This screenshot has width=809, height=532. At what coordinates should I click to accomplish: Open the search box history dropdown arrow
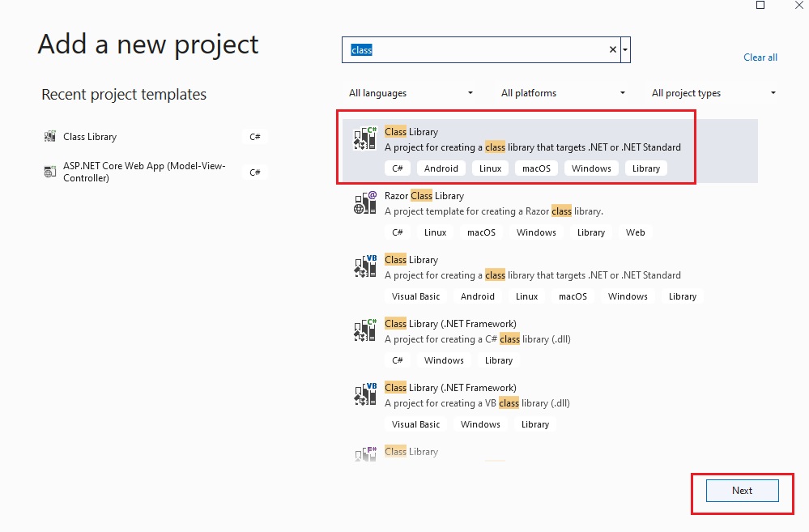coord(625,49)
